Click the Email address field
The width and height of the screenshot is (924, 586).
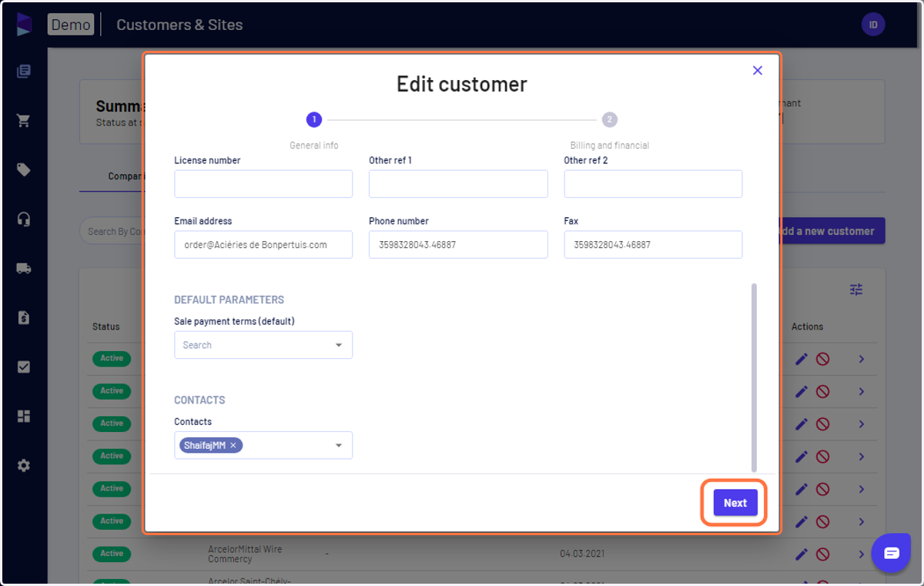263,245
